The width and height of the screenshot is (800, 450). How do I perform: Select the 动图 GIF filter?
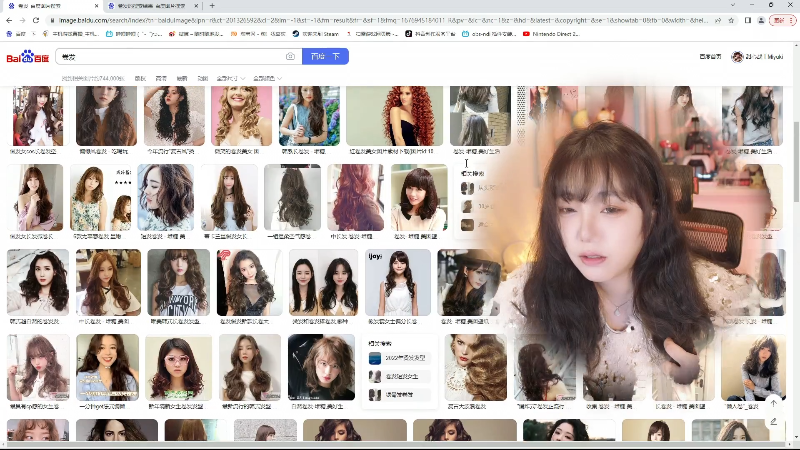click(x=203, y=79)
